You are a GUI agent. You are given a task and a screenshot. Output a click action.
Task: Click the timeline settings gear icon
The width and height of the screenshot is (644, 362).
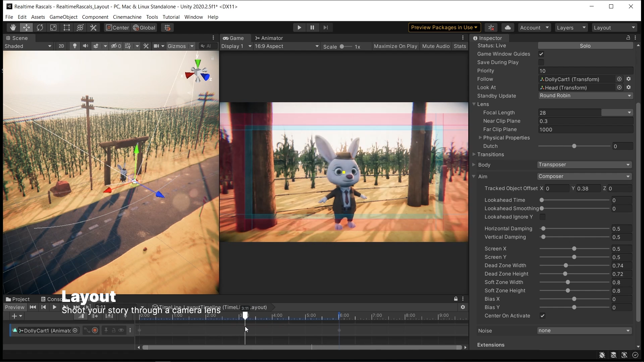463,307
